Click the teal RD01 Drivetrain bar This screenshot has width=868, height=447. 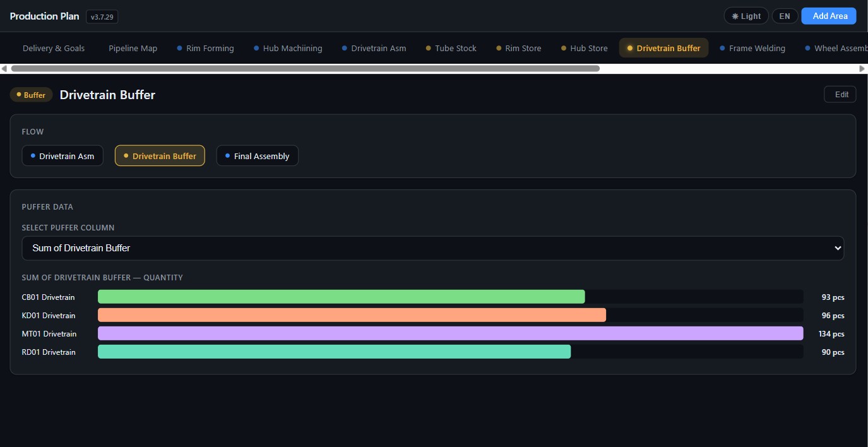pyautogui.click(x=334, y=352)
